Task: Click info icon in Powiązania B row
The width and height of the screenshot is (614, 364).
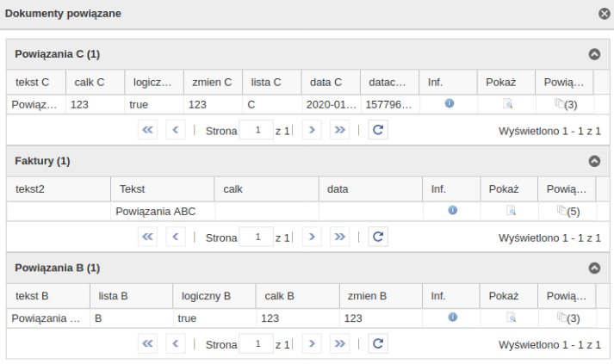Action: (x=452, y=318)
